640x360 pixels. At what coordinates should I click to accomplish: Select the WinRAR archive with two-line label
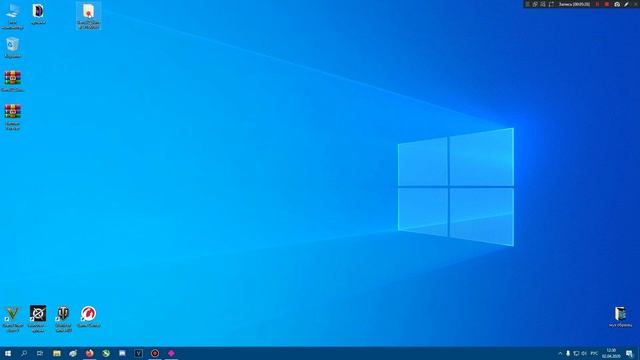click(13, 117)
